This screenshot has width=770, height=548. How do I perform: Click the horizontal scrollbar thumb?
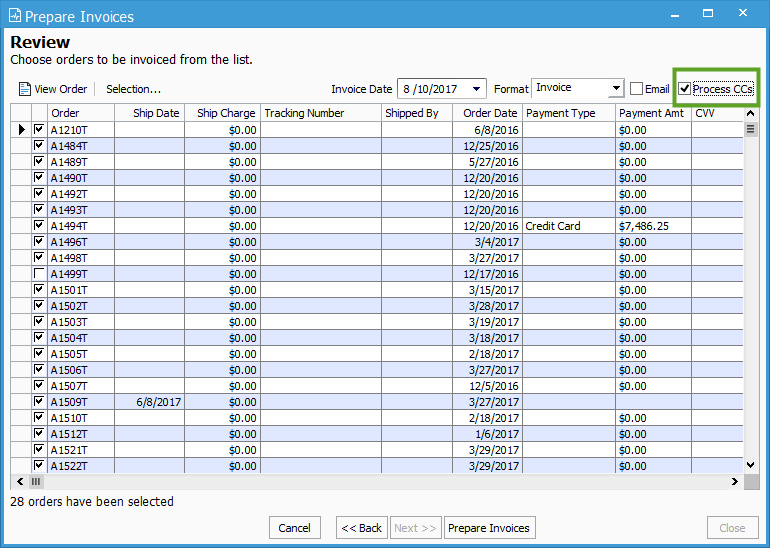pos(36,482)
